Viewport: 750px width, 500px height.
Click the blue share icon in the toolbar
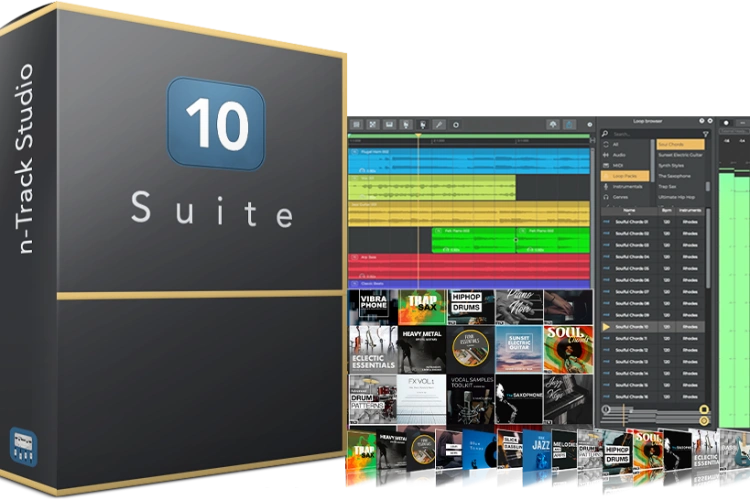tap(569, 125)
